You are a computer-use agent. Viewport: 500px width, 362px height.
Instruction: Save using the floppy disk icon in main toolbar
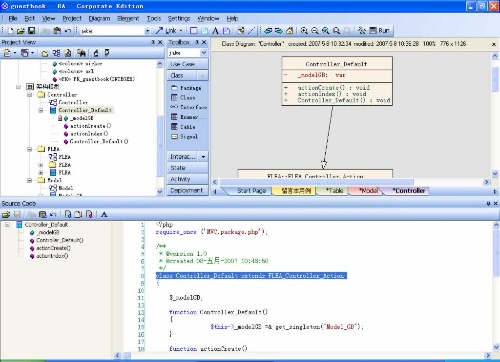pos(31,31)
